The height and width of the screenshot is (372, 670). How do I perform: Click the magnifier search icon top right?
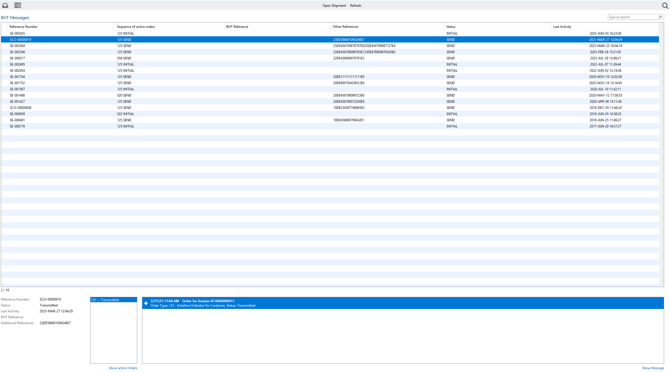665,6
